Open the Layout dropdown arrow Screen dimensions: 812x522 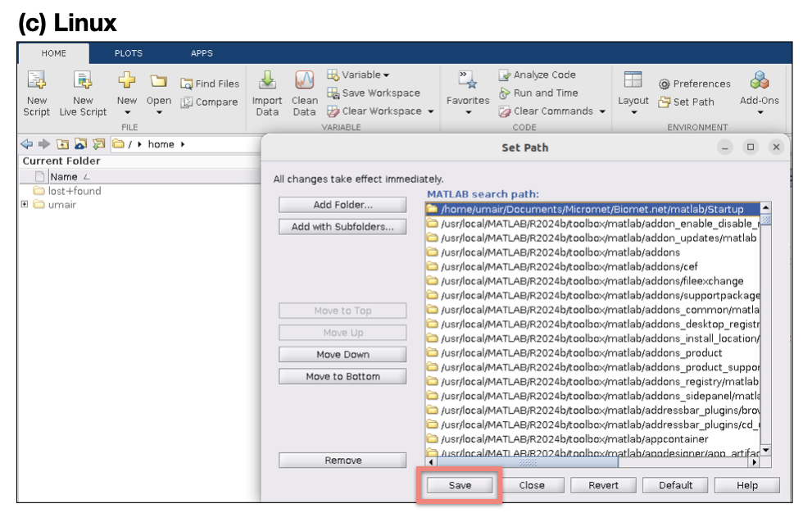[x=633, y=112]
